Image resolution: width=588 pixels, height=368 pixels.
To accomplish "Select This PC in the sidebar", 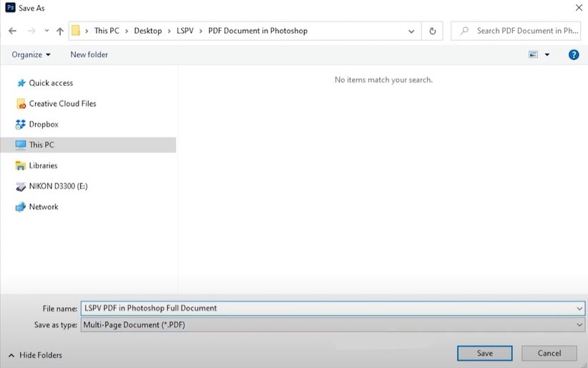I will point(88,145).
